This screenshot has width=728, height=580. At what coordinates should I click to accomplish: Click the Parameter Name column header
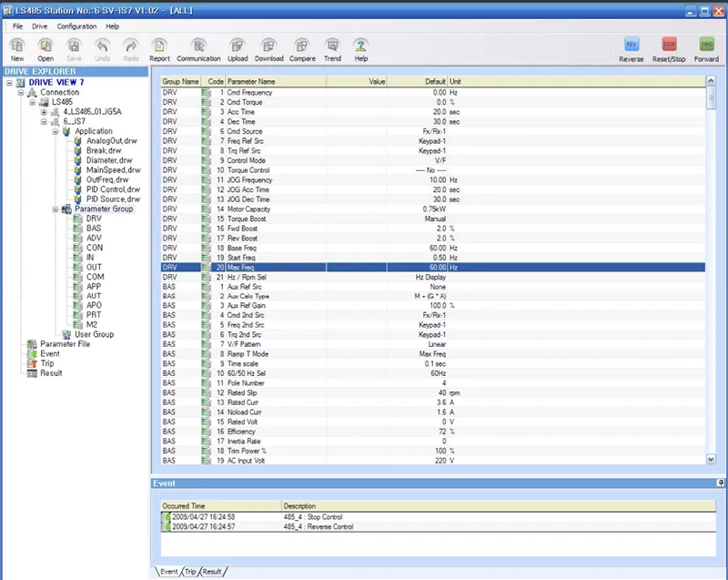(x=249, y=82)
